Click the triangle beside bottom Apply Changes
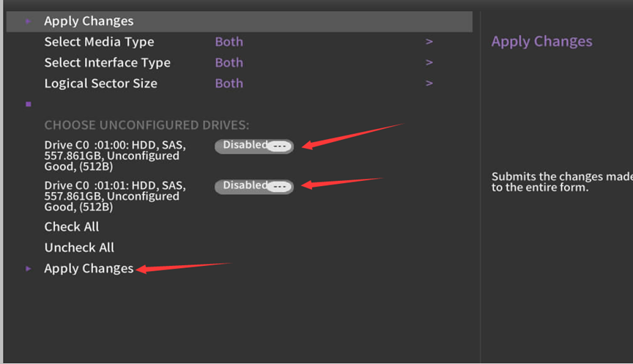This screenshot has width=633, height=364. coord(29,269)
